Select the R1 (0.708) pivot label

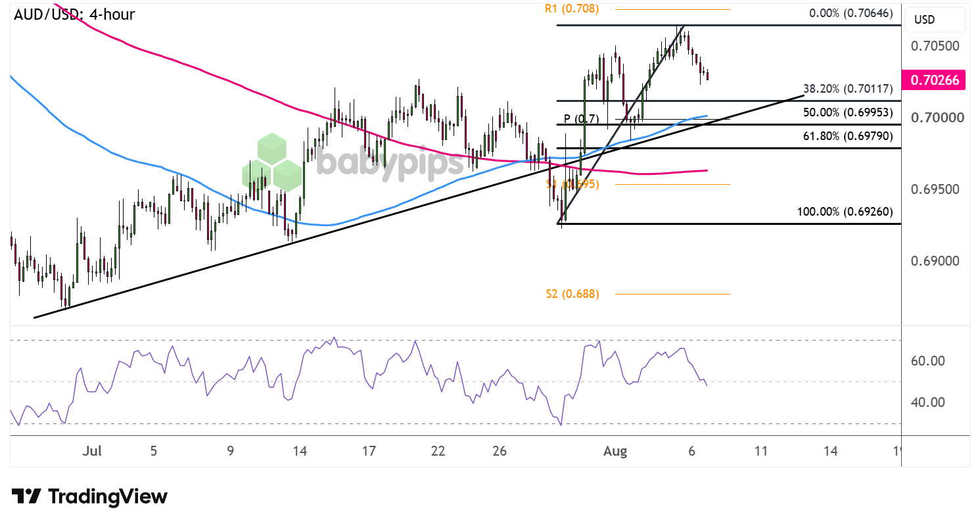(572, 9)
